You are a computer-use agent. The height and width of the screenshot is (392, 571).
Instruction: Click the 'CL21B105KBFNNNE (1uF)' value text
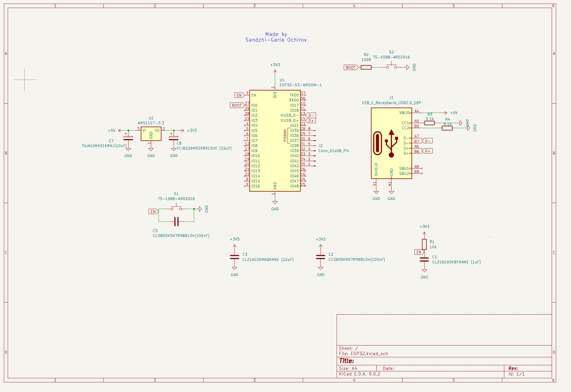tap(457, 262)
